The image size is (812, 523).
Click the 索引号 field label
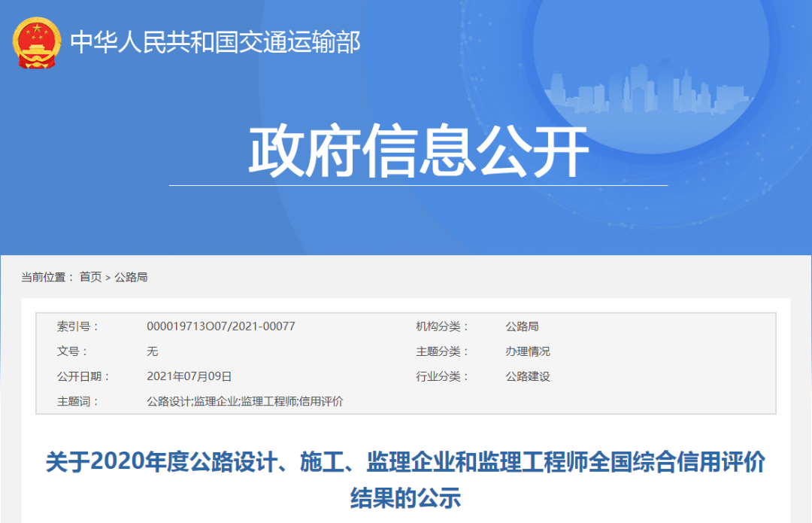tap(77, 327)
